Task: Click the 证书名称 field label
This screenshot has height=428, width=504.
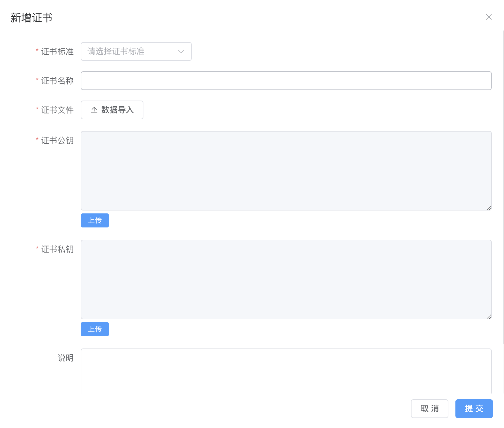Action: (x=57, y=81)
